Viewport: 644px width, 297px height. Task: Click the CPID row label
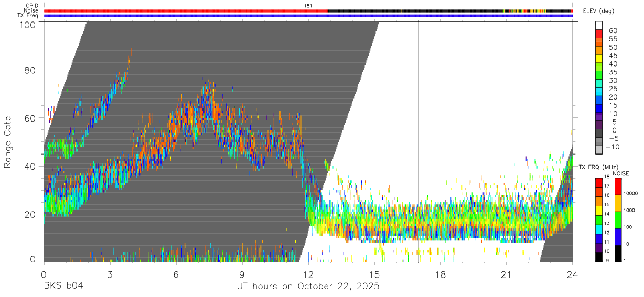click(x=31, y=6)
